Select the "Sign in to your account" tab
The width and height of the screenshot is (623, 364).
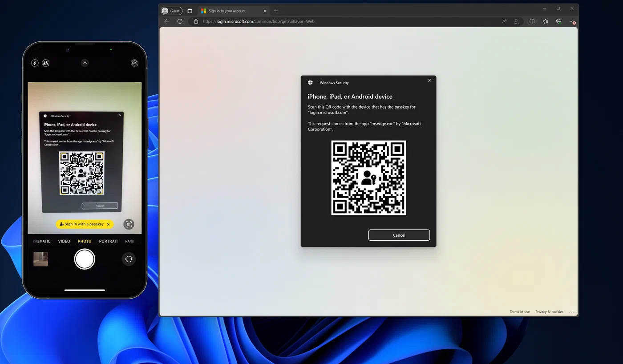click(x=233, y=11)
